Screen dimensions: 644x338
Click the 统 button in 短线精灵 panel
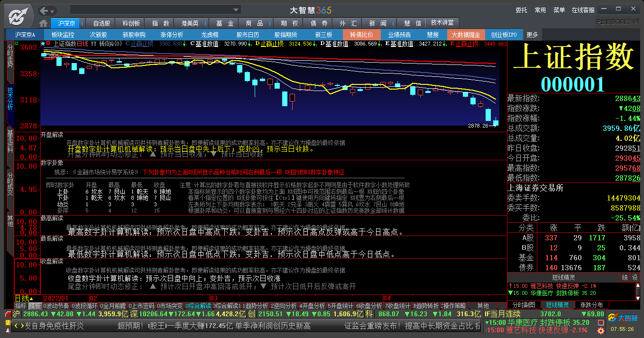pos(625,277)
